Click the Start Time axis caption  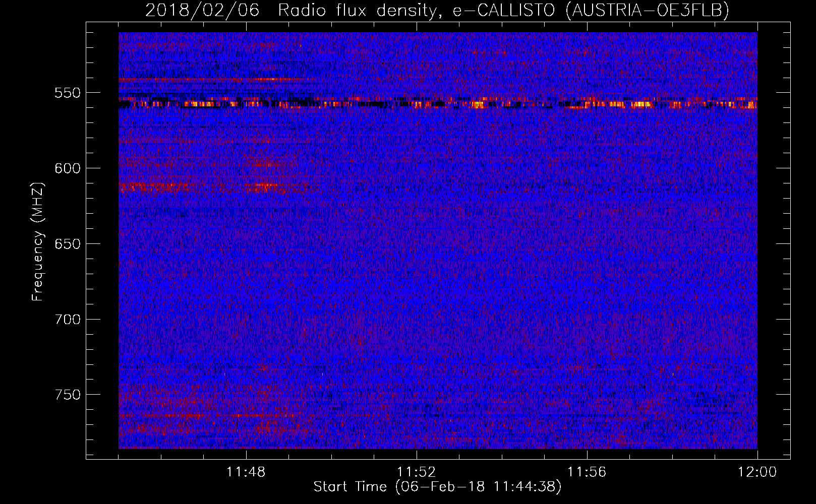437,487
